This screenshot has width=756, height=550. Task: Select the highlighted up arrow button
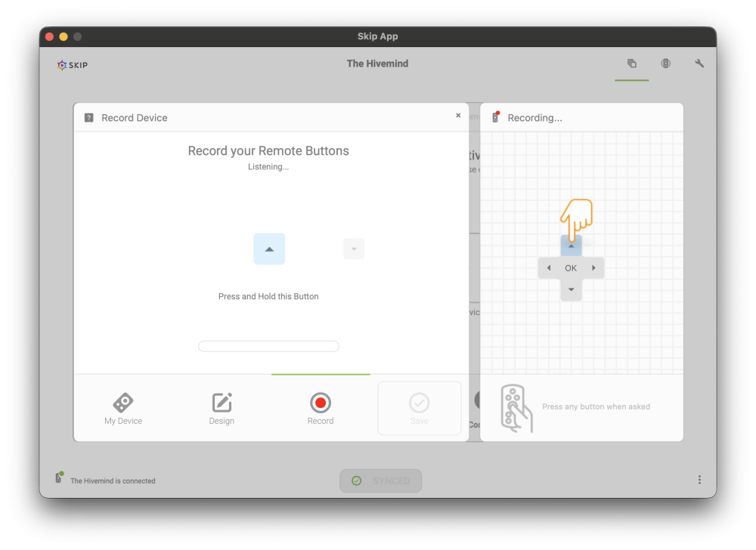click(269, 249)
